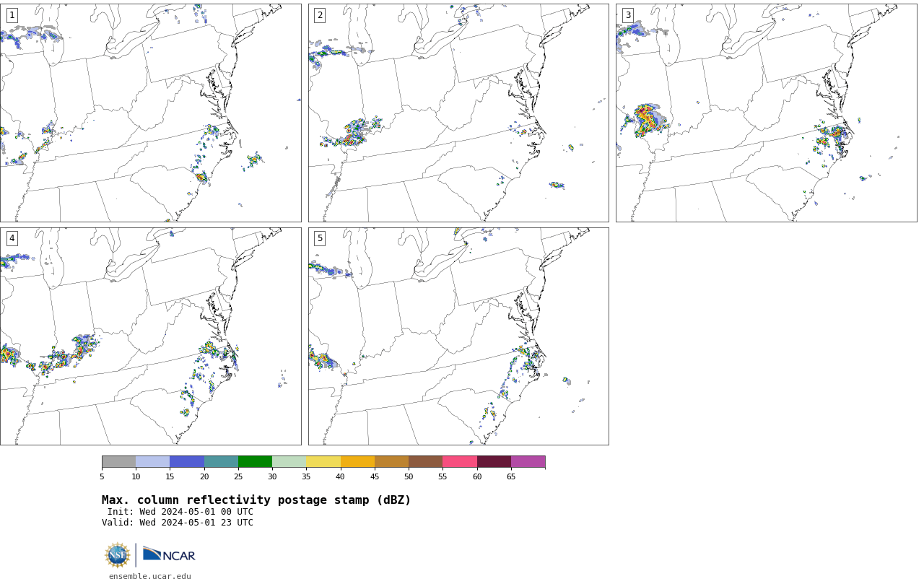Select the purple 65+ dBZ swatch
This screenshot has height=584, width=924.
click(528, 462)
